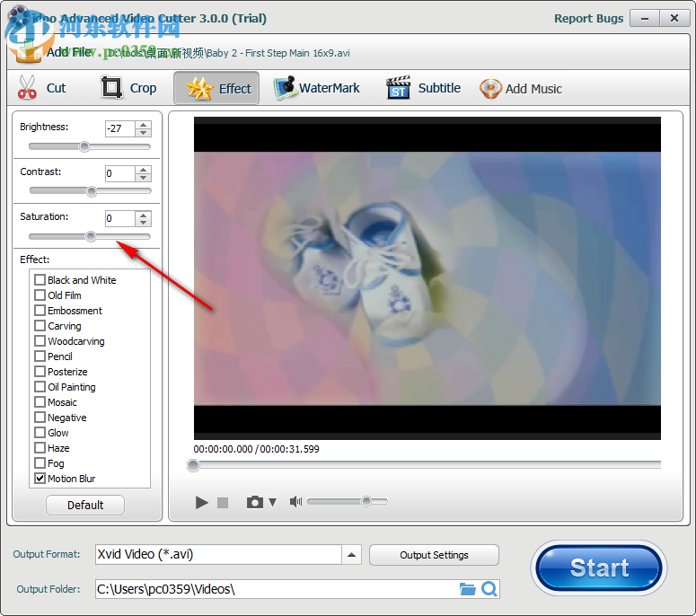Mute audio with the speaker icon

click(295, 501)
